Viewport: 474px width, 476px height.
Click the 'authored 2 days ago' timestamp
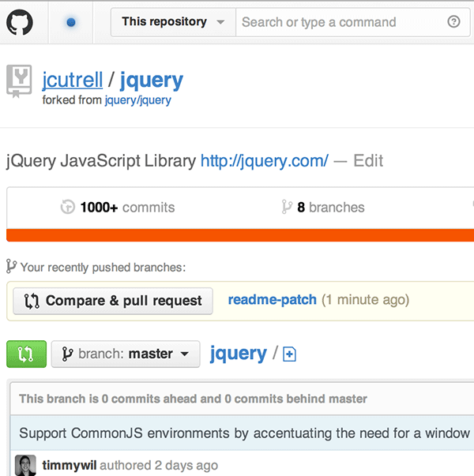pyautogui.click(x=159, y=465)
